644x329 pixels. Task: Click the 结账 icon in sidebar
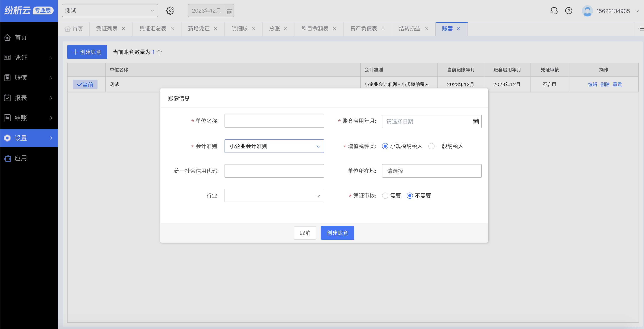coord(7,118)
